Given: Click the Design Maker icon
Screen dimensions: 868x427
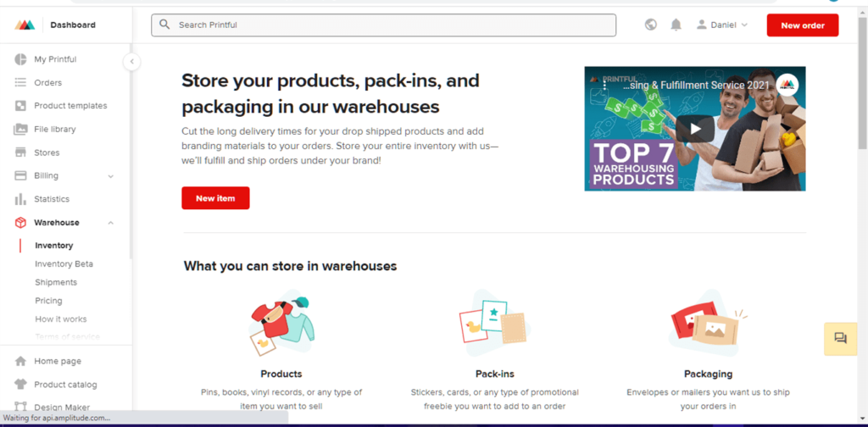Looking at the screenshot, I should pyautogui.click(x=20, y=407).
